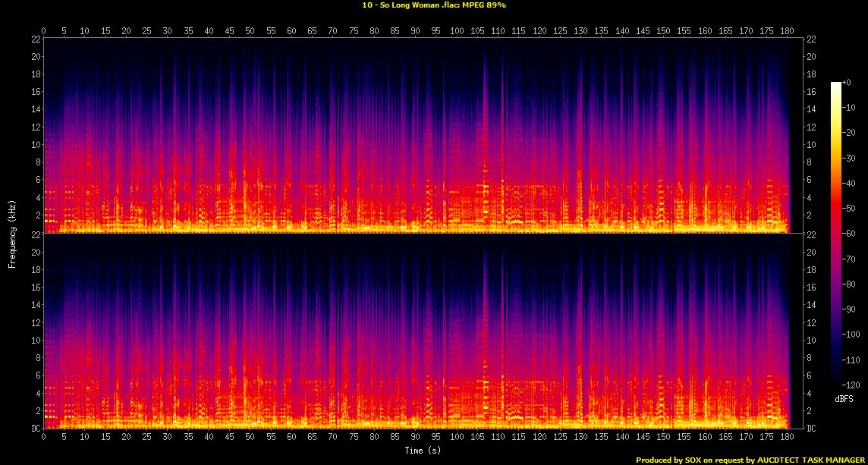Click the "130" tick on the bottom time axis
Screen dimensions: 868x465
[x=580, y=437]
